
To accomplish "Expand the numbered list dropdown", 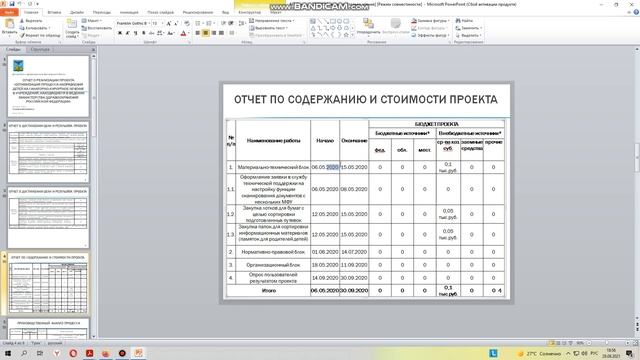I will 214,23.
